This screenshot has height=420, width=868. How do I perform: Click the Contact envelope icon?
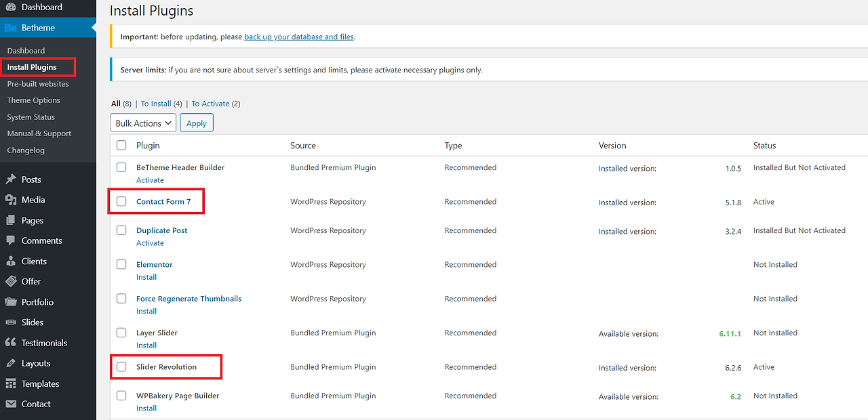(x=11, y=404)
